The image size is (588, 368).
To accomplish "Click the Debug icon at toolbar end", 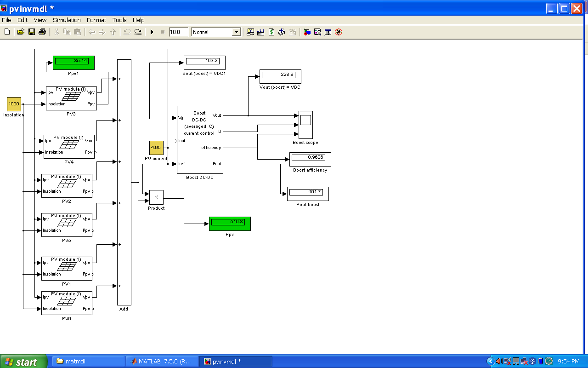I will (x=339, y=32).
